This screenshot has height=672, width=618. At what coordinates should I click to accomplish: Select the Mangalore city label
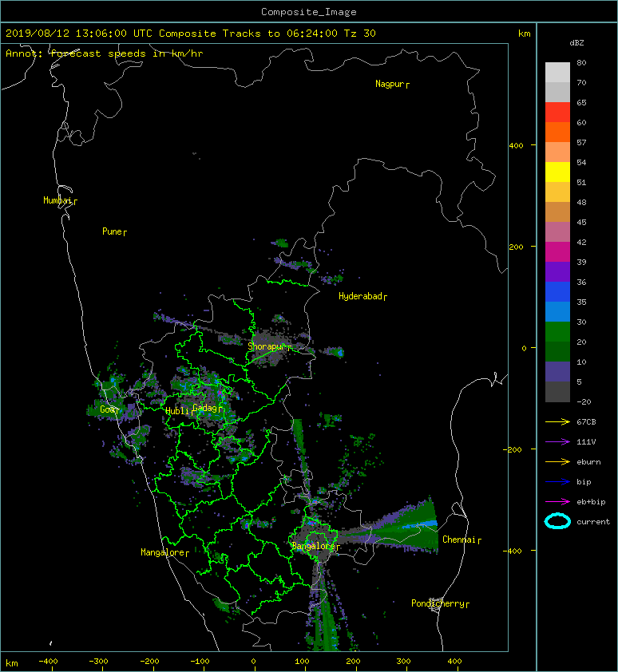163,552
